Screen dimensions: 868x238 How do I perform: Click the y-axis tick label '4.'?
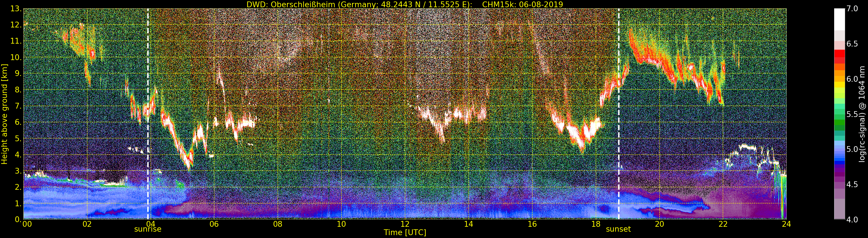pyautogui.click(x=18, y=155)
